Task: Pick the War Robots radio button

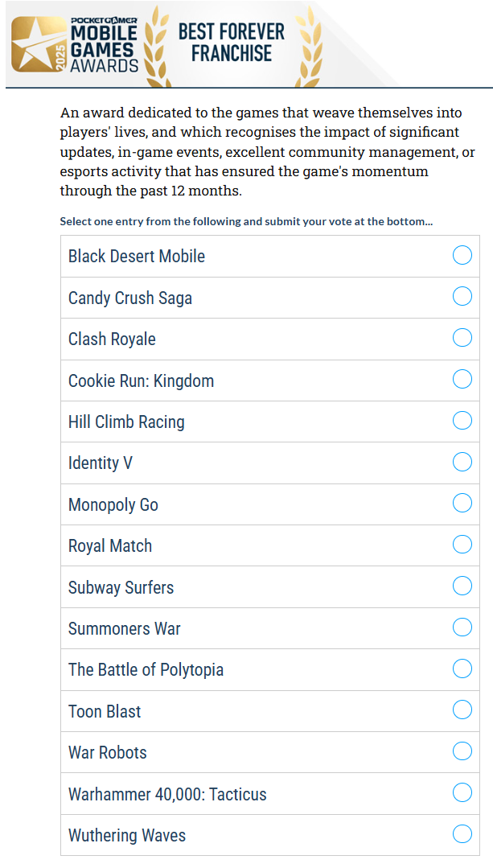Action: 462,751
